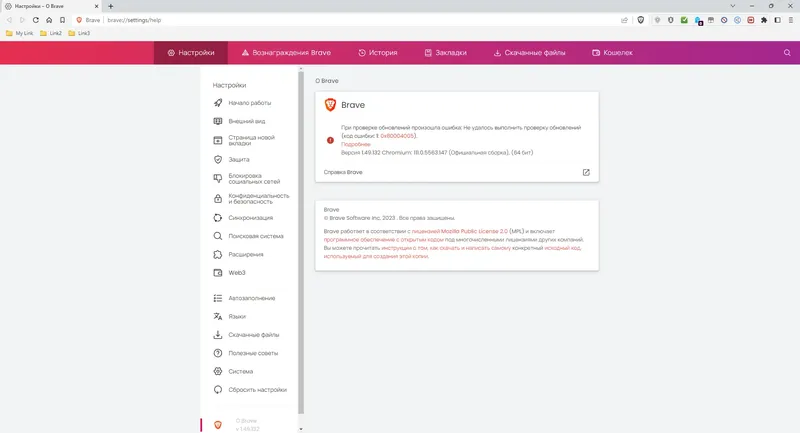The height and width of the screenshot is (433, 800).
Task: Open the tab search dropdown chevron
Action: coord(733,6)
